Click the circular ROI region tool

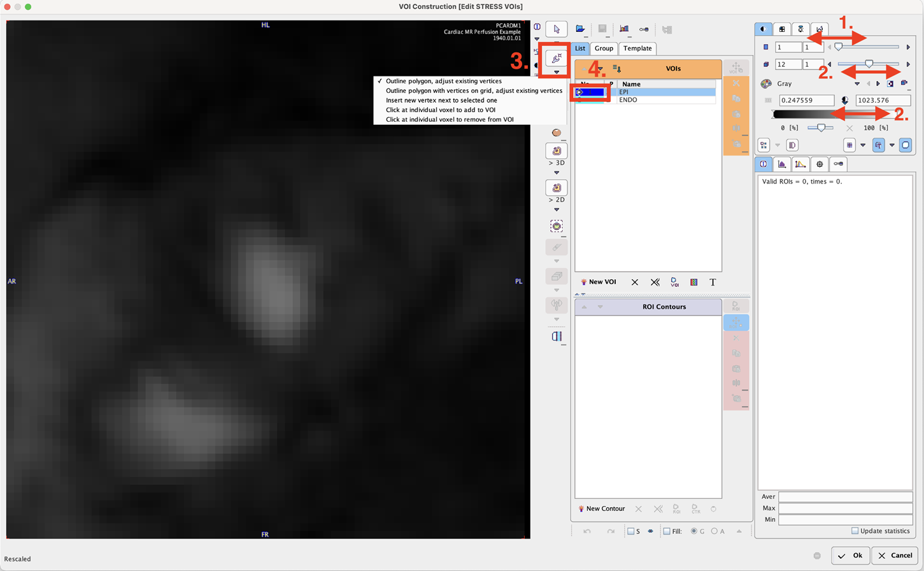tap(557, 226)
